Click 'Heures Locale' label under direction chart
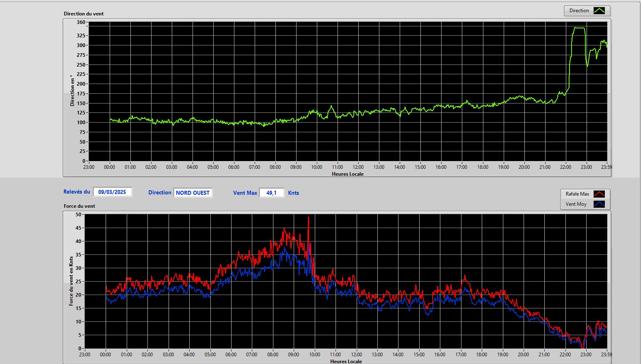Image resolution: width=641 pixels, height=364 pixels. pyautogui.click(x=348, y=174)
